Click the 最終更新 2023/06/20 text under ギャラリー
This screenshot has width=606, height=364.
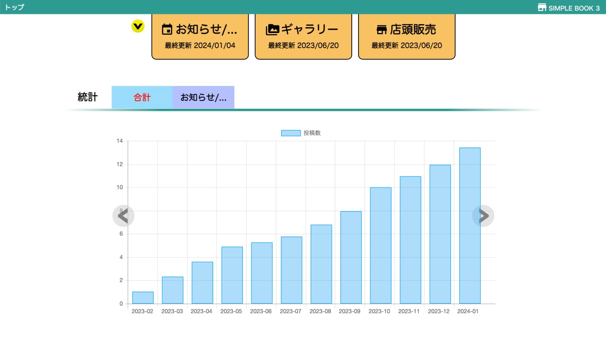(303, 45)
